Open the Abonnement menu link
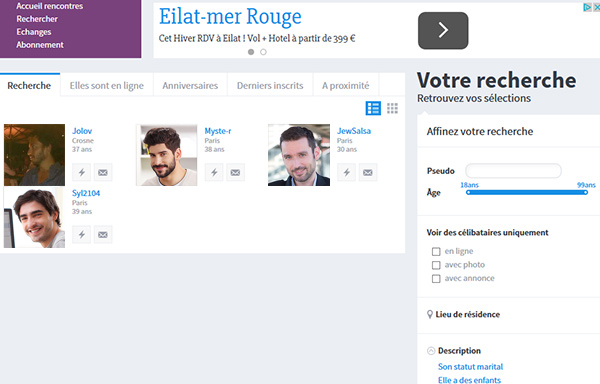Image resolution: width=600 pixels, height=384 pixels. coord(40,45)
